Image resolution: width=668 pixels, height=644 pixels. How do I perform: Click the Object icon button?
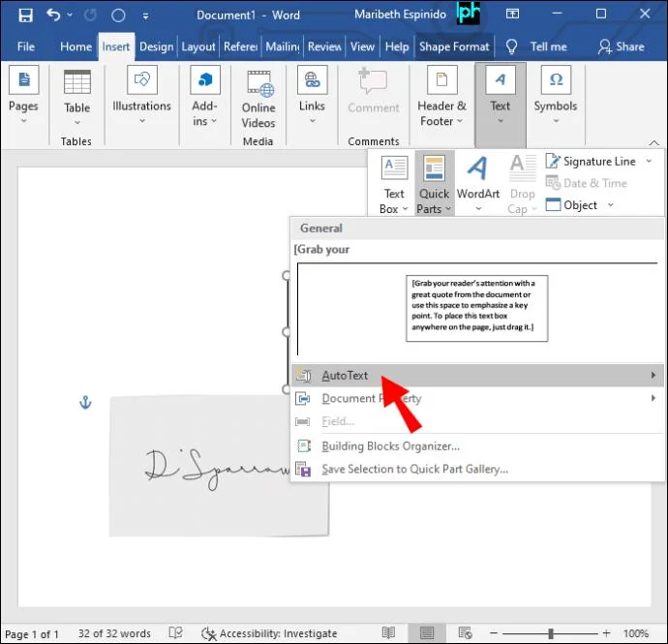(x=572, y=205)
